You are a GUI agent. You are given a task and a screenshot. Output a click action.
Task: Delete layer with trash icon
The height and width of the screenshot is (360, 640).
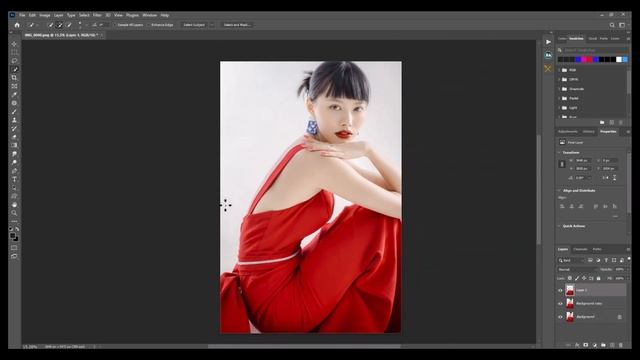pyautogui.click(x=621, y=345)
